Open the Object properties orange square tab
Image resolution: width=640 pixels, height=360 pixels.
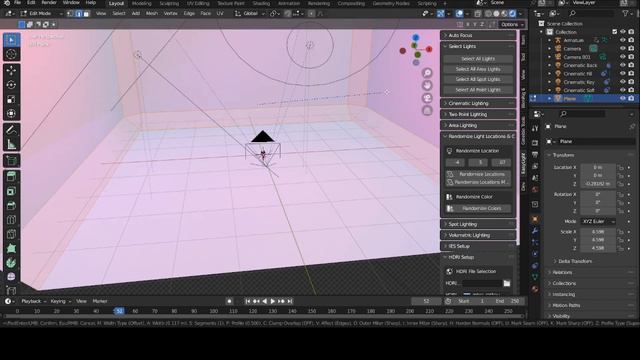click(x=535, y=219)
